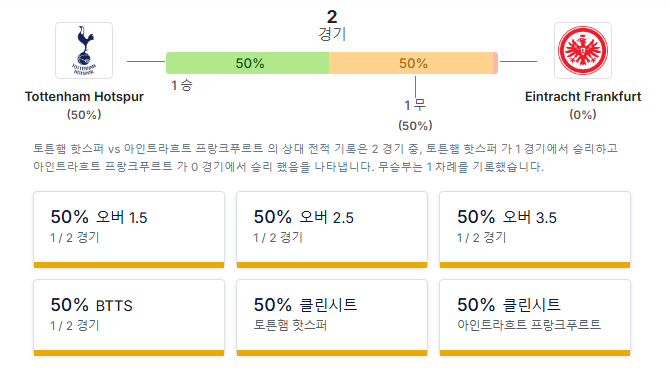The height and width of the screenshot is (368, 670).
Task: Click the 1 승 label under the bar
Action: pos(182,85)
